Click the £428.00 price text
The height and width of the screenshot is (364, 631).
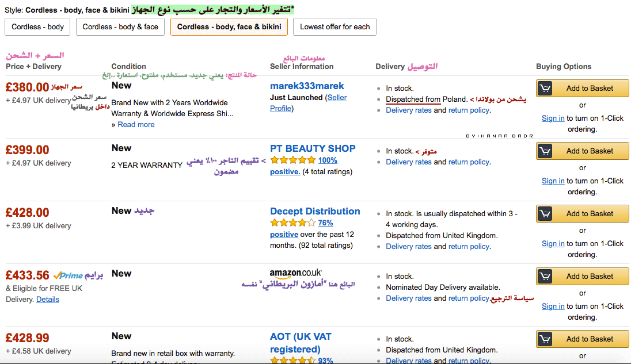coord(28,213)
